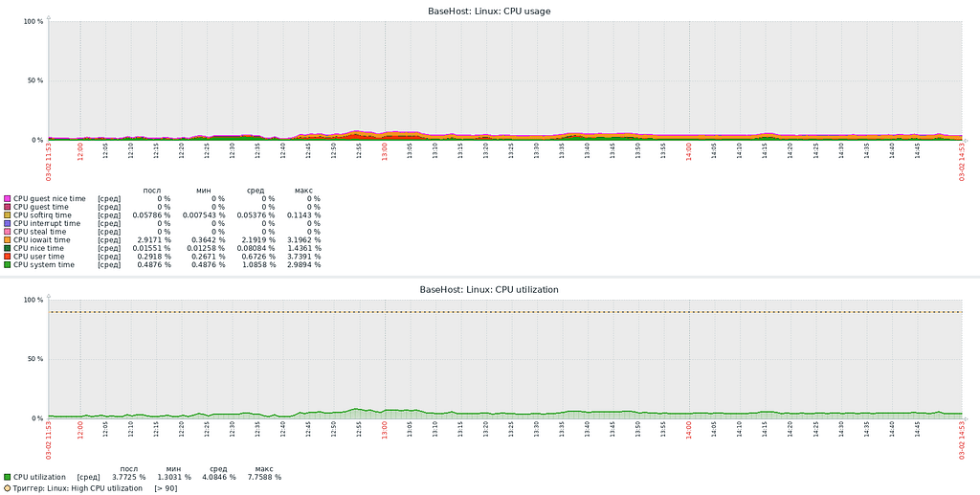The width and height of the screenshot is (980, 495).
Task: Select the CPU utilization green legend swatch
Action: (x=7, y=477)
